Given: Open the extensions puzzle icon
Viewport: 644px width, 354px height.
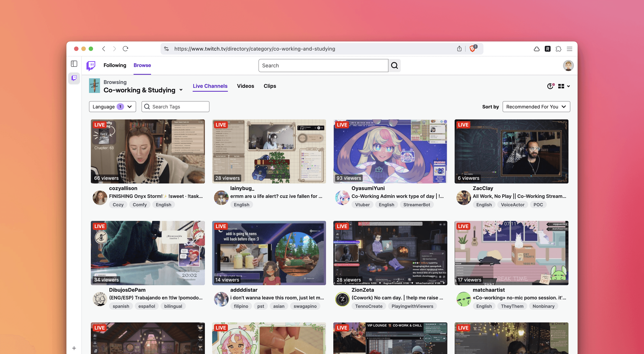Looking at the screenshot, I should (558, 49).
